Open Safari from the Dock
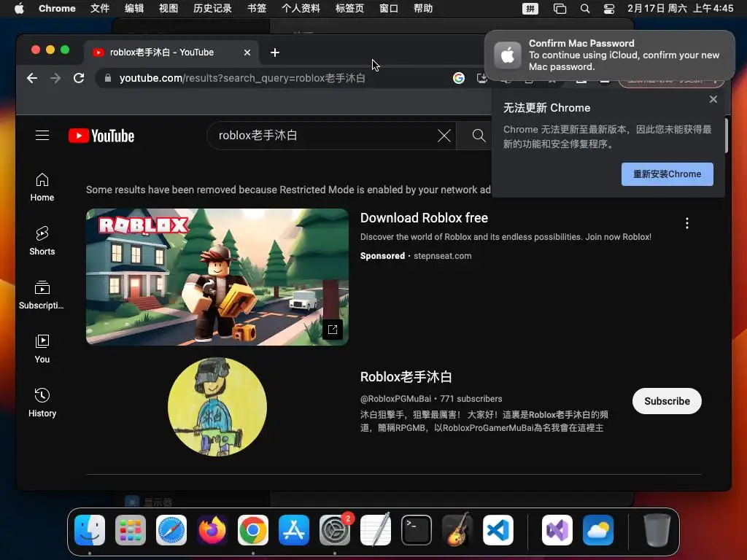Image resolution: width=747 pixels, height=560 pixels. tap(171, 530)
